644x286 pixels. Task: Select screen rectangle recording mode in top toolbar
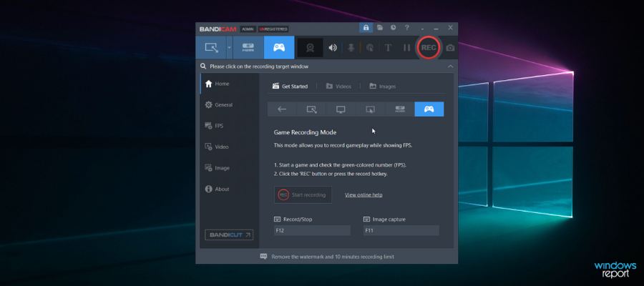[211, 48]
